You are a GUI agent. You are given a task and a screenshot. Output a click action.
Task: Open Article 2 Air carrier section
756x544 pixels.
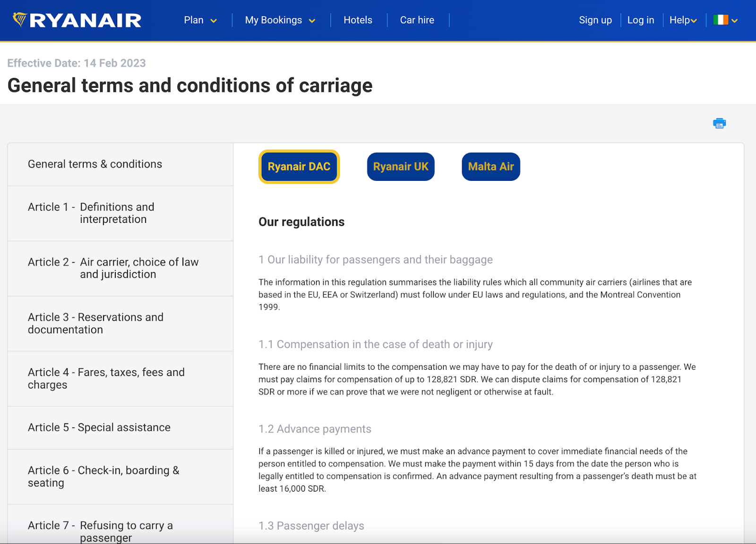(120, 268)
